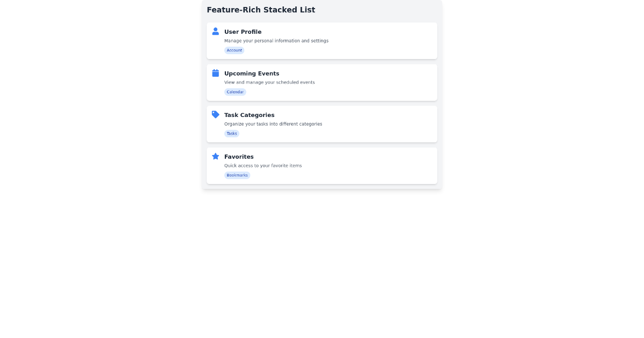
Task: Open the User Profile title
Action: [243, 32]
